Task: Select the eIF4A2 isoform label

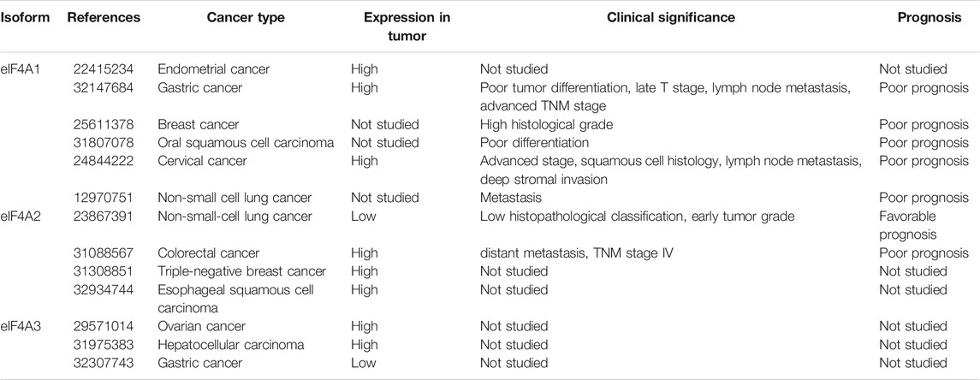Action: (x=21, y=217)
